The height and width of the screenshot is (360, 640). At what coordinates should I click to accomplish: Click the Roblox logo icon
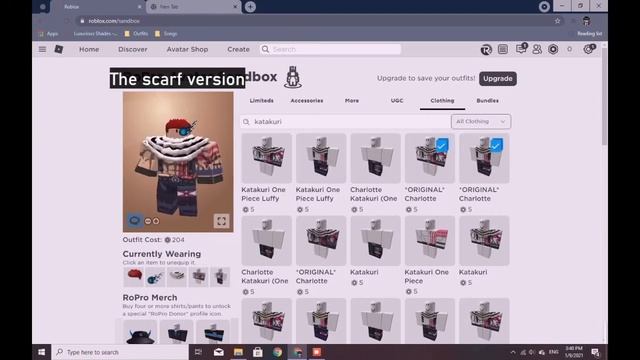pos(59,49)
